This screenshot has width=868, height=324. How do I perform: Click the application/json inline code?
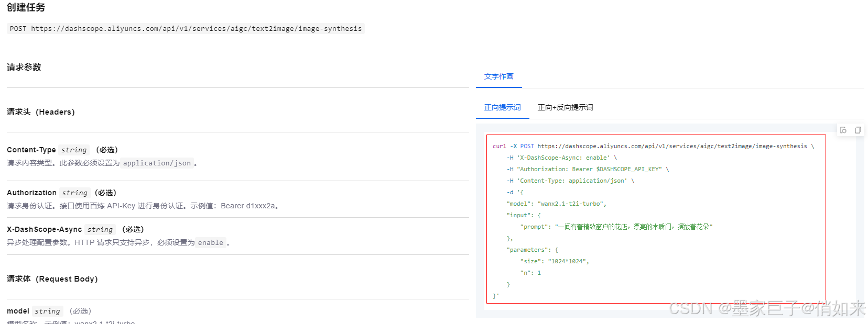tap(157, 163)
